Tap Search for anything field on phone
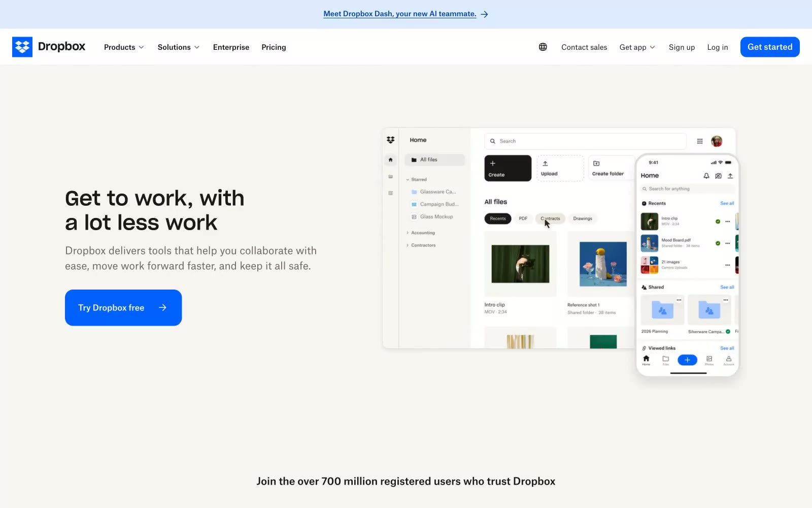Viewport: 812px width, 508px height. (x=688, y=188)
